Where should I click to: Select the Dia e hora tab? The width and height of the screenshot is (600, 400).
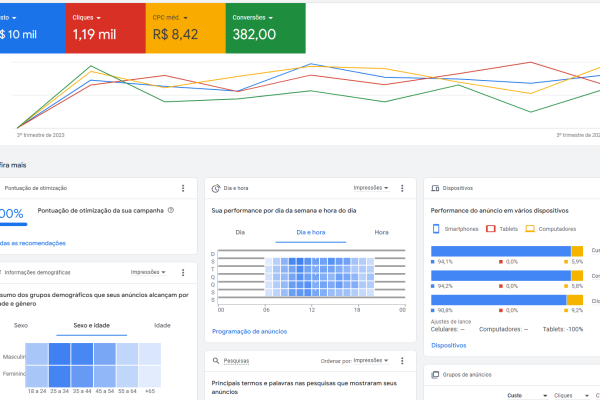(x=311, y=232)
